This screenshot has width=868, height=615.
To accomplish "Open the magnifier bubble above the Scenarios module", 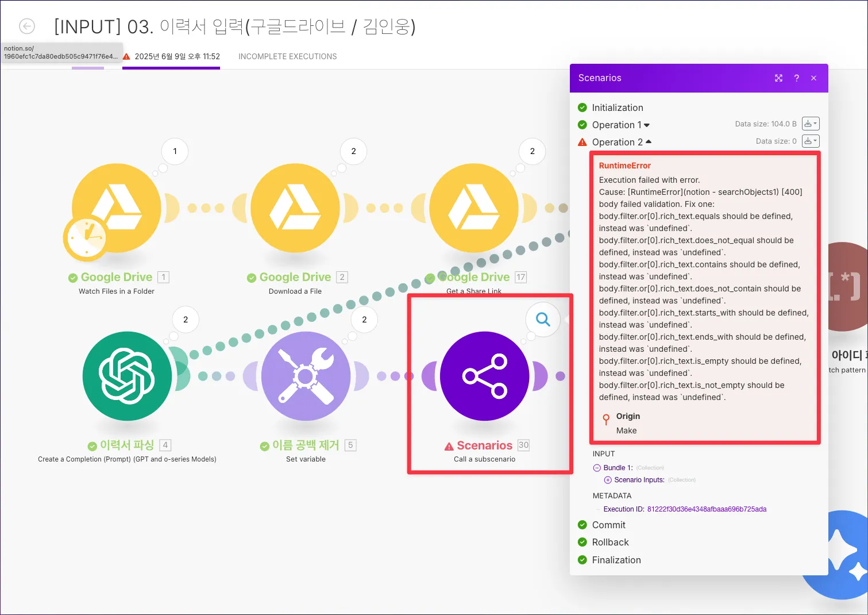I will [543, 320].
